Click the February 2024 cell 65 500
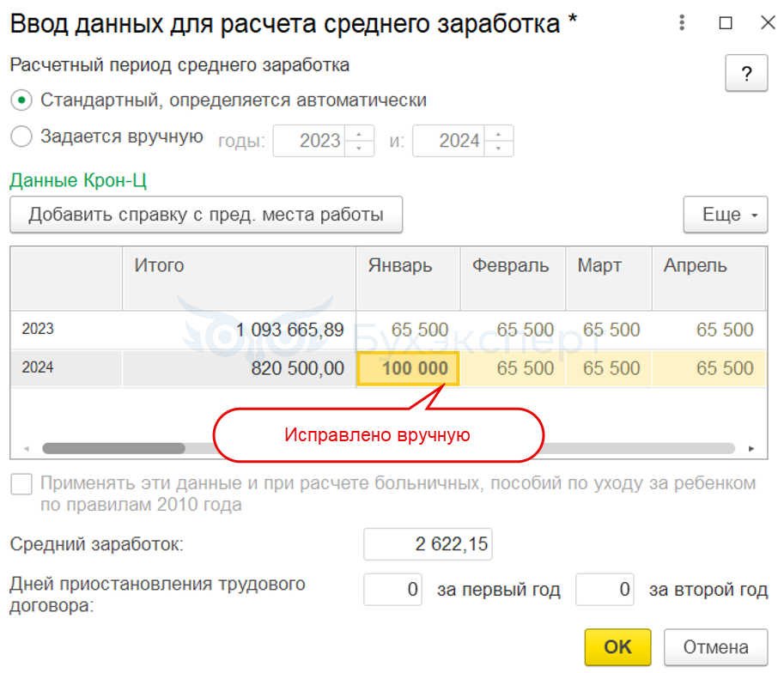The width and height of the screenshot is (784, 673). click(x=513, y=368)
